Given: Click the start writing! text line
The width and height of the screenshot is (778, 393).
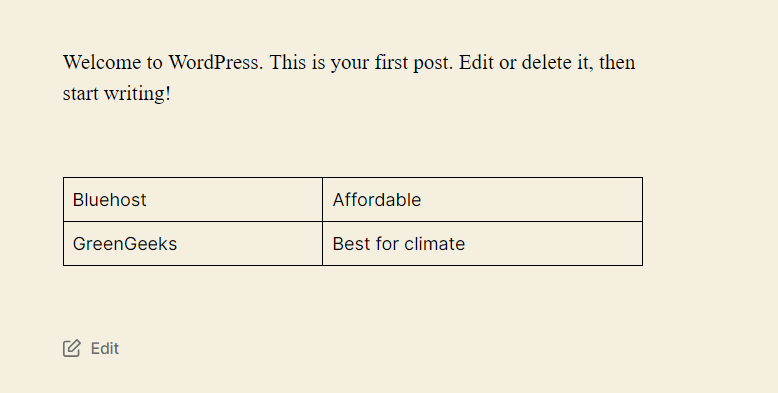Looking at the screenshot, I should pos(117,93).
